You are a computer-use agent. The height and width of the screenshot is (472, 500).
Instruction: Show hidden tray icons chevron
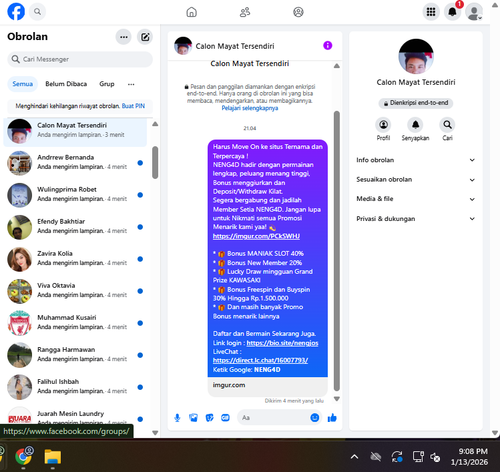[x=355, y=457]
